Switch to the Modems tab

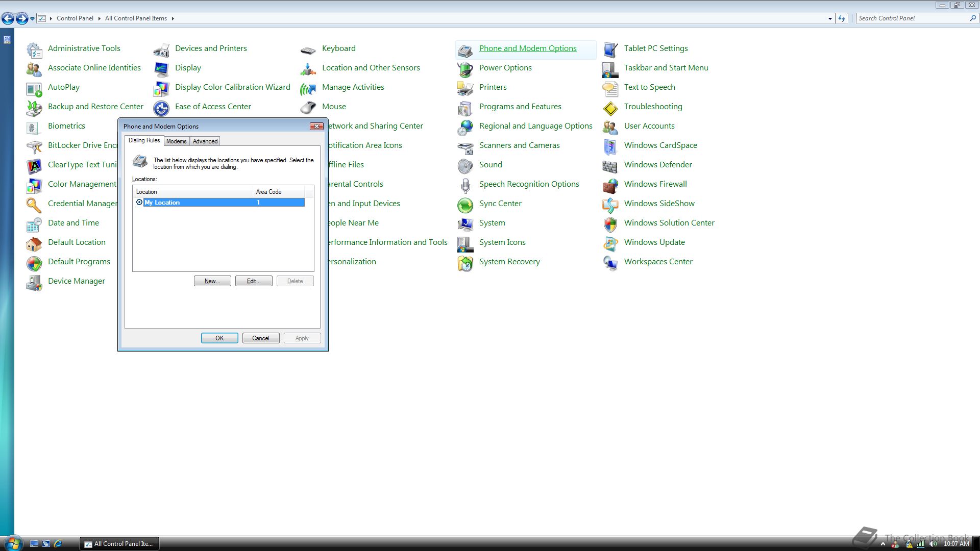[177, 141]
